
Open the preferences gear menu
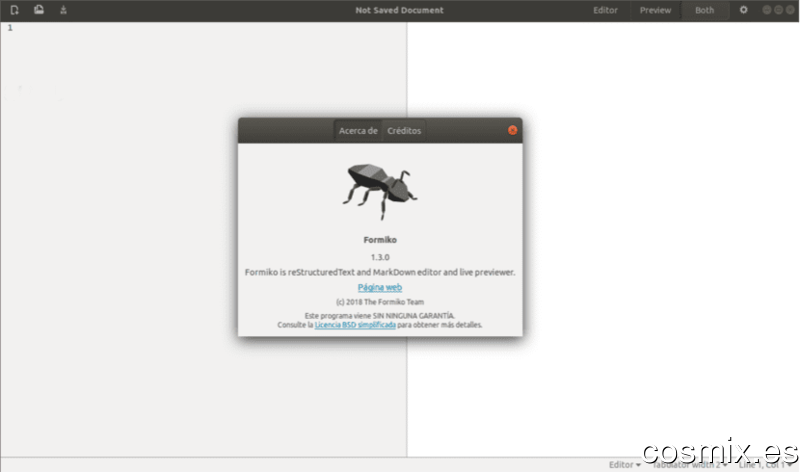pyautogui.click(x=743, y=10)
